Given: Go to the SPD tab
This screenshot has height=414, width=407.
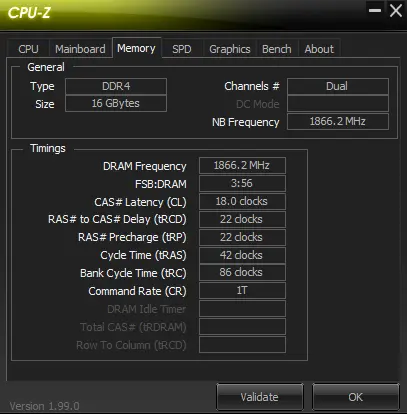Looking at the screenshot, I should pos(182,49).
